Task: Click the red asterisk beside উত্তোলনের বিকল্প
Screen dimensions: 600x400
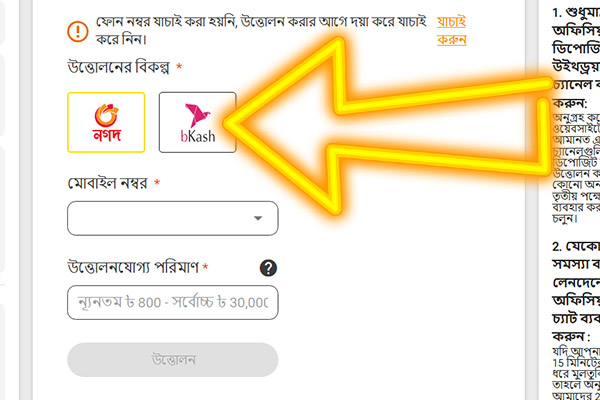Action: (x=179, y=67)
